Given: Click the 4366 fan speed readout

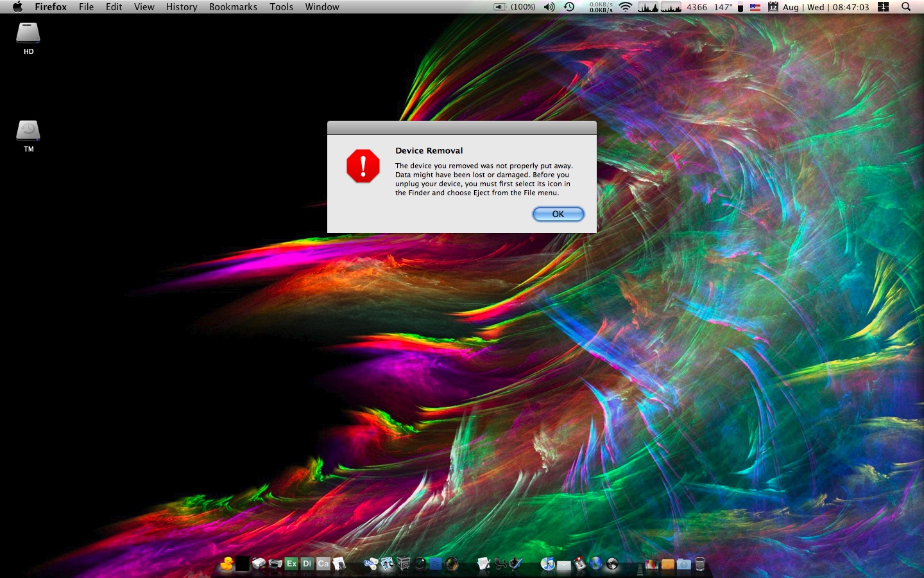Looking at the screenshot, I should 697,7.
